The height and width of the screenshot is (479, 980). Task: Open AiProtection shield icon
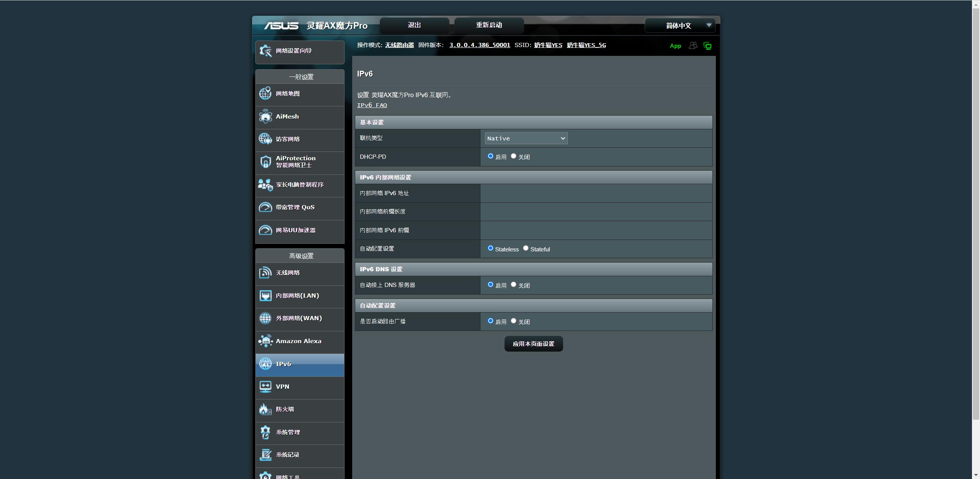(265, 162)
